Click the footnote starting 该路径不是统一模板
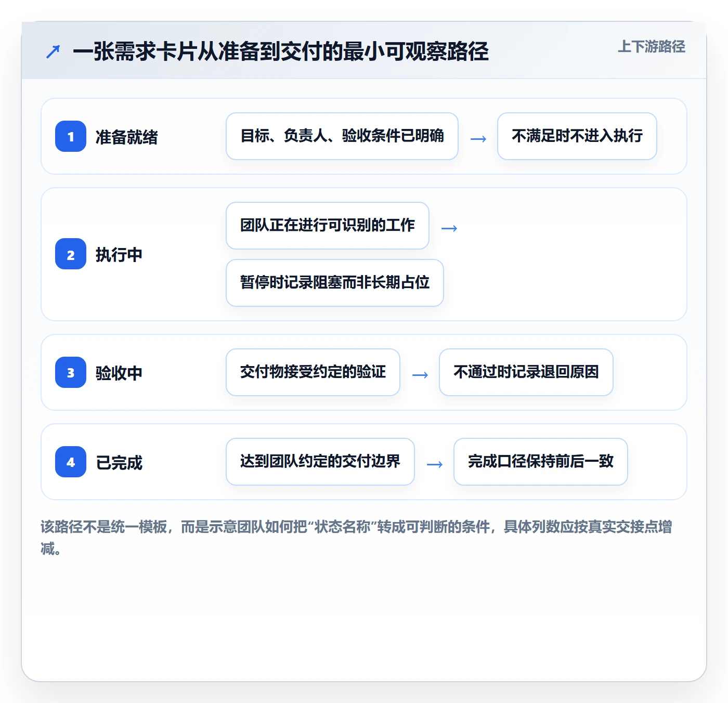This screenshot has height=703, width=728. click(357, 538)
